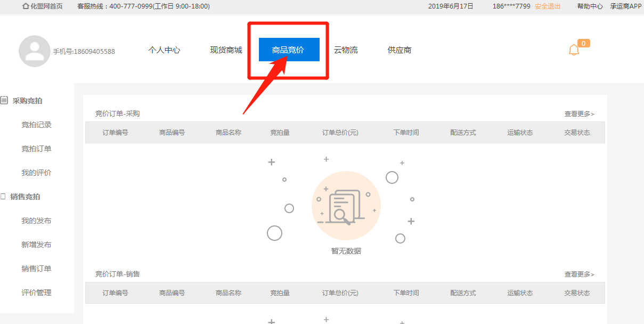Click 竞拍量 header in 销售 table
This screenshot has width=644, height=324.
click(x=280, y=293)
